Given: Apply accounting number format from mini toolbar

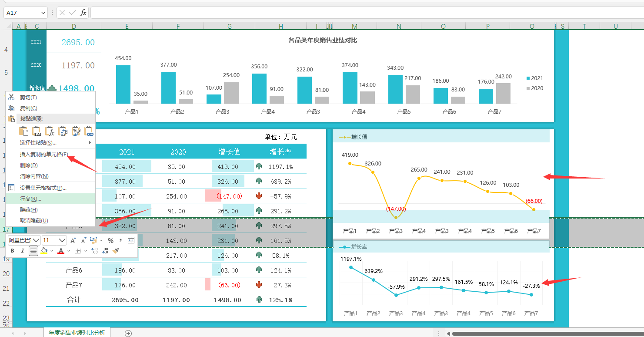Looking at the screenshot, I should pos(93,240).
